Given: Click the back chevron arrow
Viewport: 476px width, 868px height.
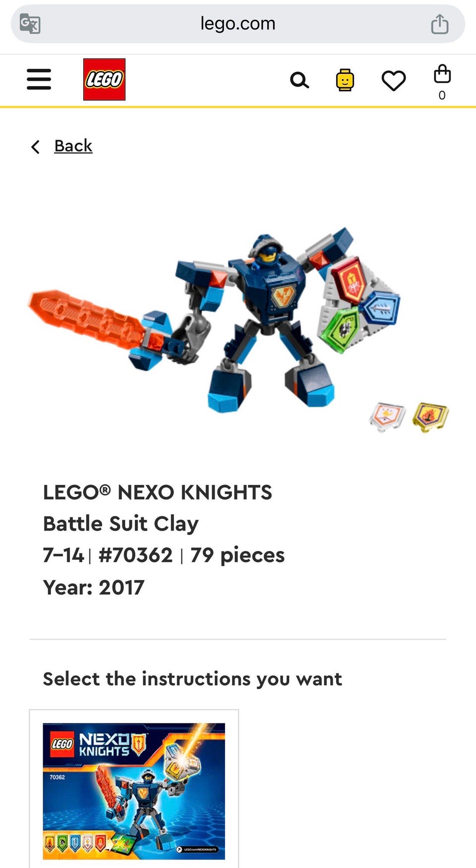Looking at the screenshot, I should pos(35,147).
